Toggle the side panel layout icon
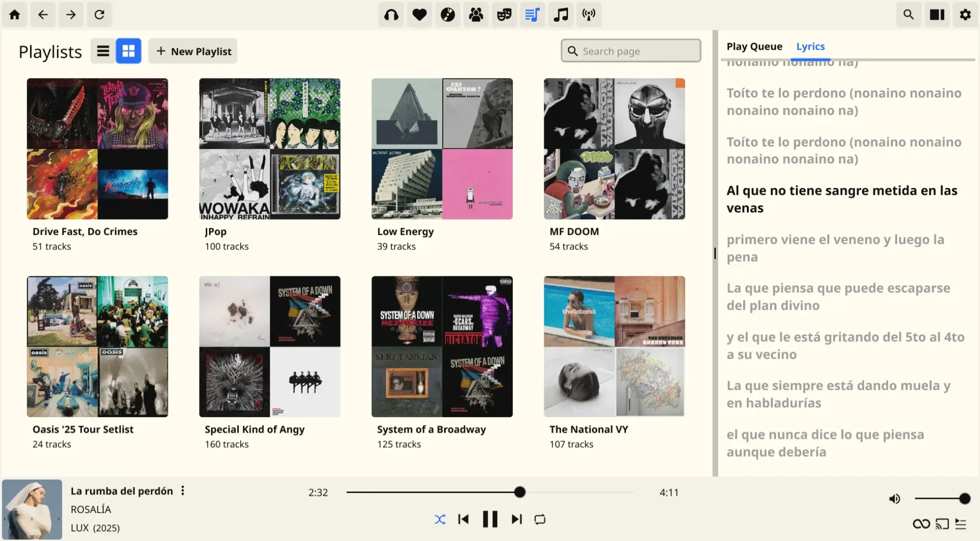Image resolution: width=980 pixels, height=541 pixels. (937, 14)
